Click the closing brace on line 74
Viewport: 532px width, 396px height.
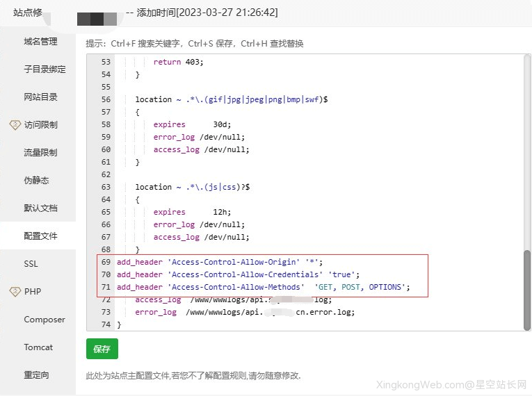[x=119, y=325]
